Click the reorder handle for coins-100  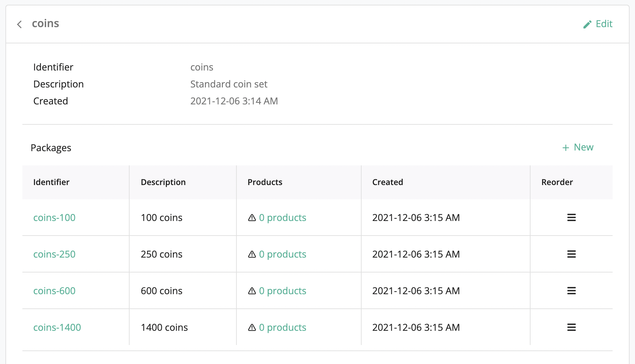coord(571,218)
